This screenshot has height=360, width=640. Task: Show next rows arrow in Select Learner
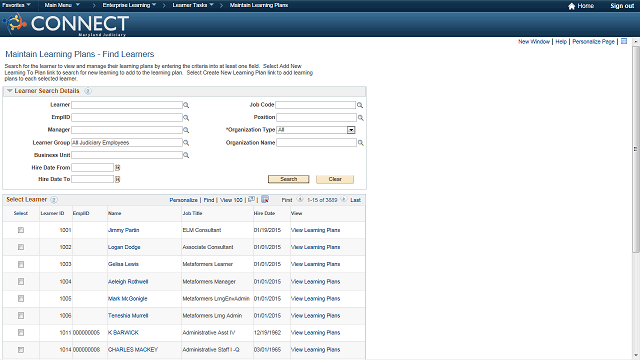[x=344, y=199]
